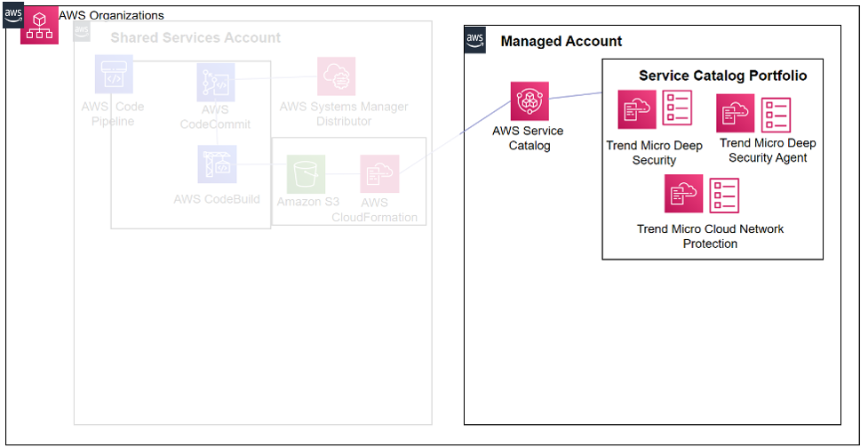Click the "AWS Code Pipeline" label
The image size is (868, 448).
[112, 114]
